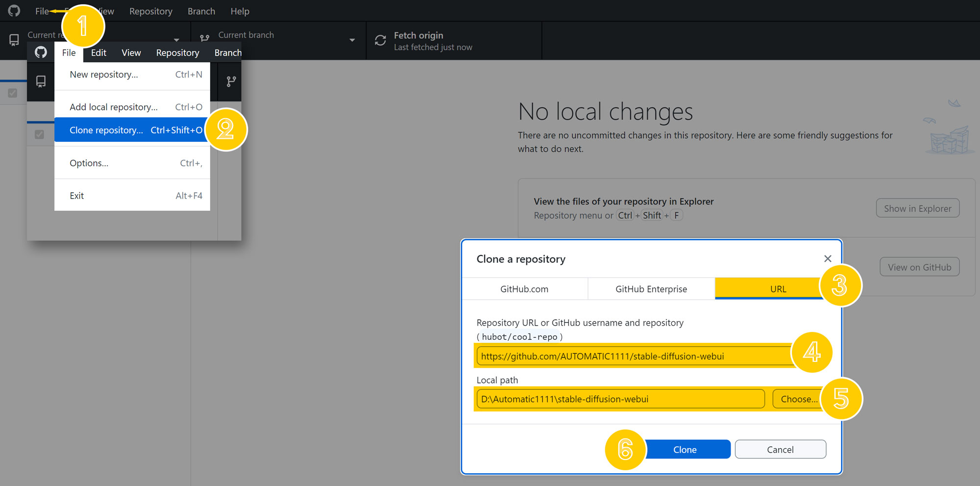The width and height of the screenshot is (980, 486).
Task: Open the Repository menu in top menu bar
Action: click(x=151, y=11)
